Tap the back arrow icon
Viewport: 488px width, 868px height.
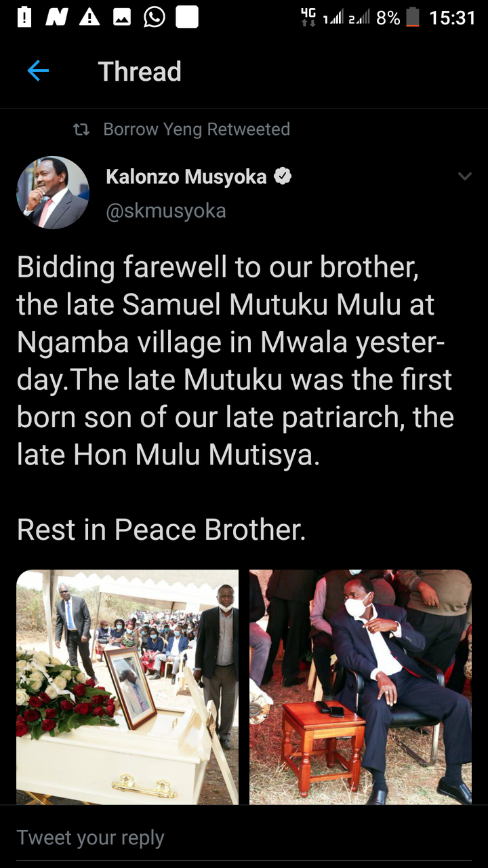(x=38, y=71)
